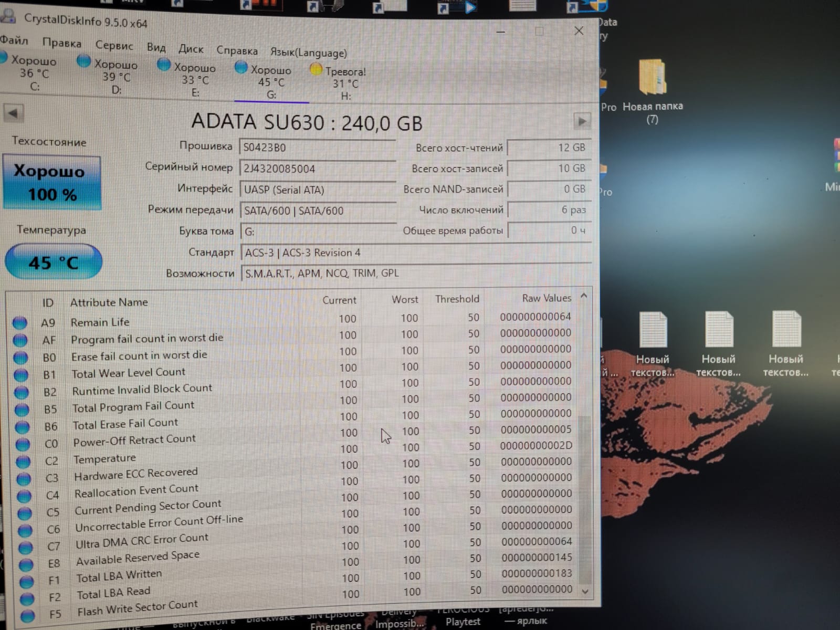
Task: Click the Current column header
Action: (x=339, y=300)
